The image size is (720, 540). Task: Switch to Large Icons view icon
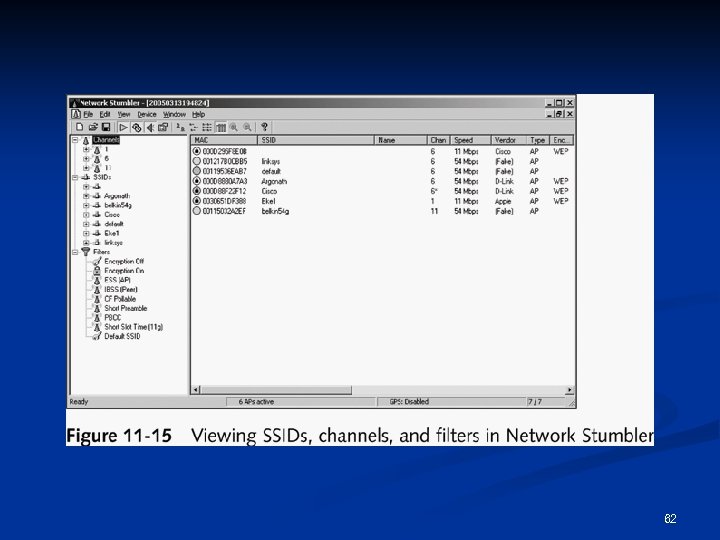[180, 127]
